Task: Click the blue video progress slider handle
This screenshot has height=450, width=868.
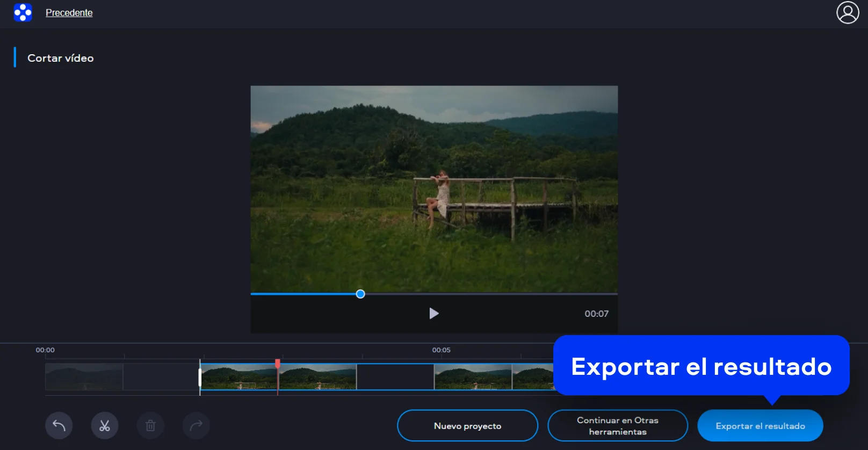Action: [360, 294]
